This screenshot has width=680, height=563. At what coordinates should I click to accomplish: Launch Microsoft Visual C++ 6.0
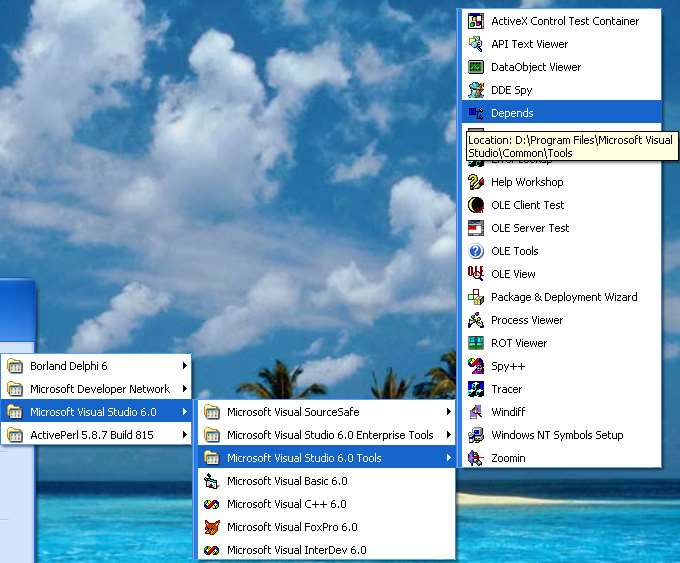[327, 504]
